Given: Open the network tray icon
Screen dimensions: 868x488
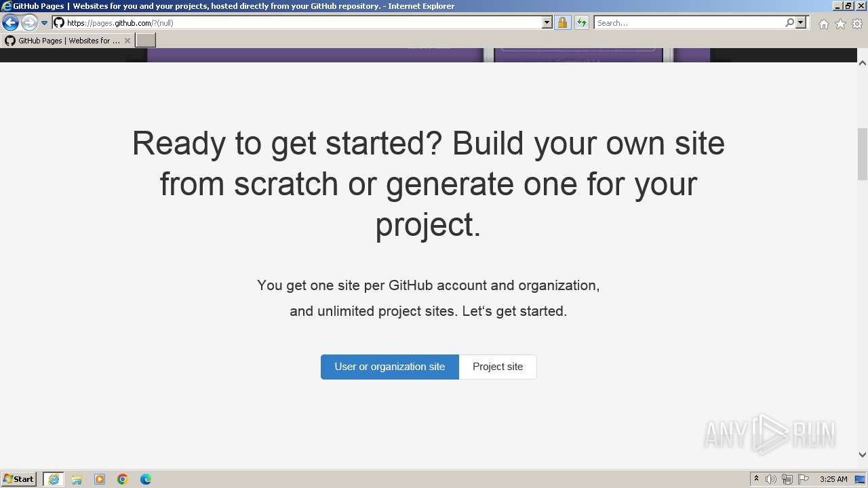Looking at the screenshot, I should (x=787, y=479).
